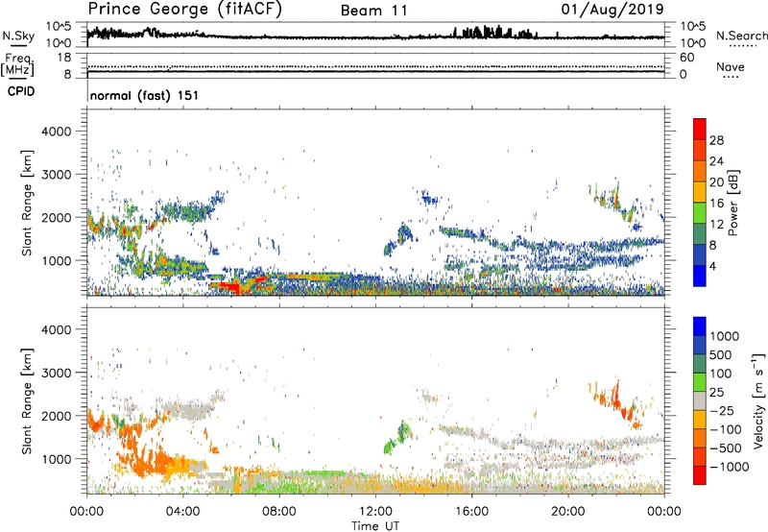Pick the light green segment of velocity colorbar

tap(700, 383)
